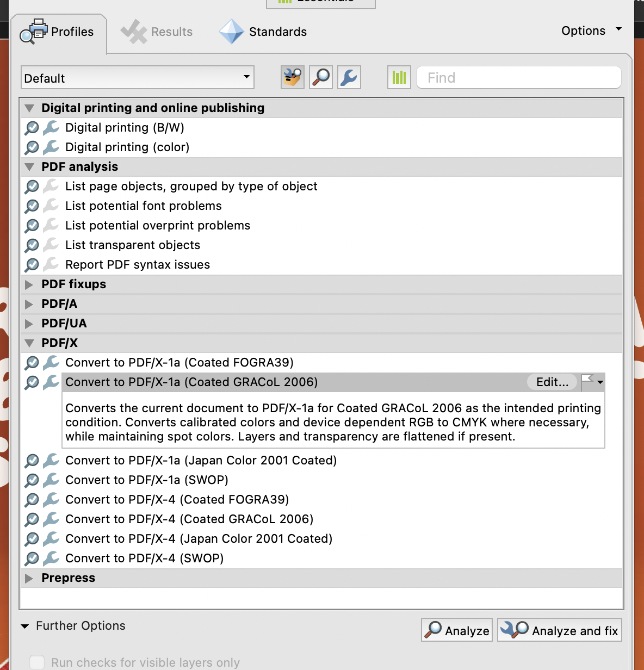Screen dimensions: 644x670
Task: Open the Default library dropdown
Action: click(137, 78)
